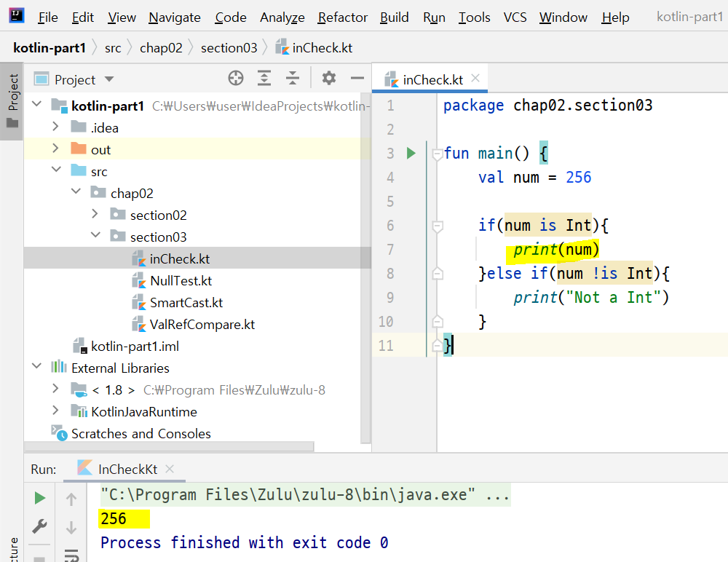Collapse the src folder
728x562 pixels.
click(x=56, y=170)
